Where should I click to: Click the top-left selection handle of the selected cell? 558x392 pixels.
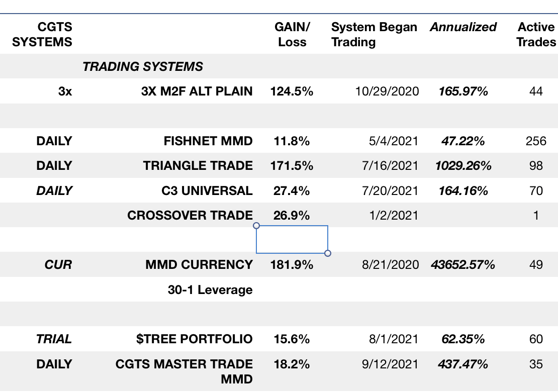point(256,226)
